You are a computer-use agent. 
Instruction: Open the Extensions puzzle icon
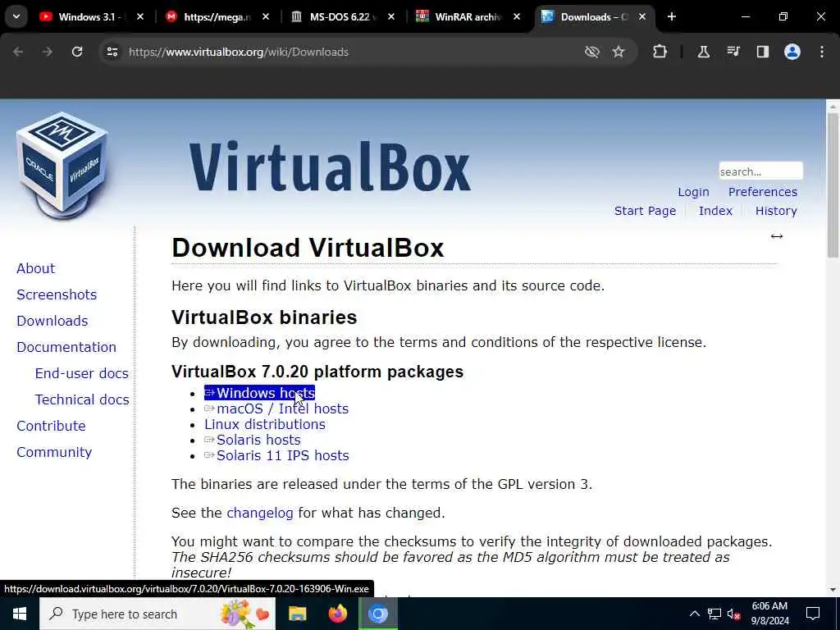[x=660, y=52]
